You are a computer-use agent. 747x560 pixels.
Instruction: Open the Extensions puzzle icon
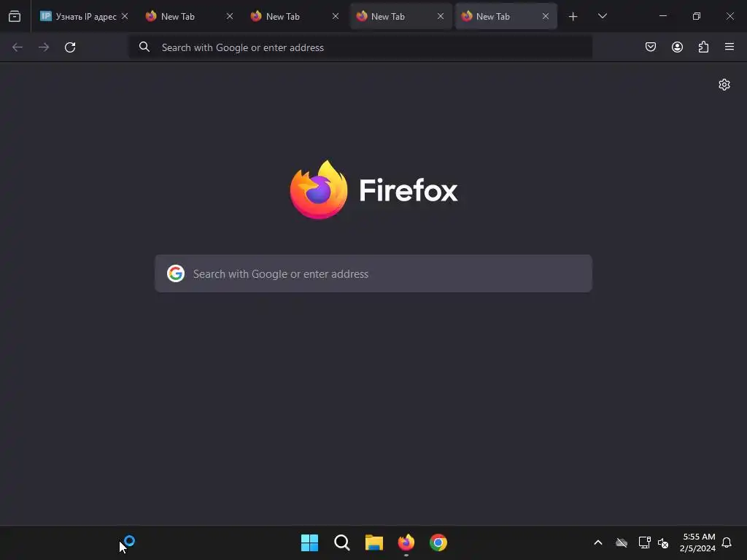pyautogui.click(x=703, y=47)
